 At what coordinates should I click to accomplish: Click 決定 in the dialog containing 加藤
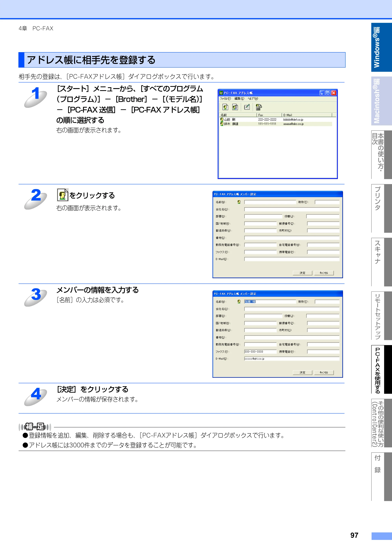coord(302,372)
